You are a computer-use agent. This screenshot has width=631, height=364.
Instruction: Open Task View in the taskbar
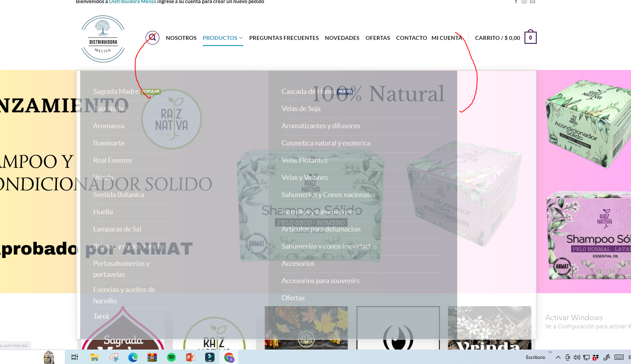[x=74, y=357]
